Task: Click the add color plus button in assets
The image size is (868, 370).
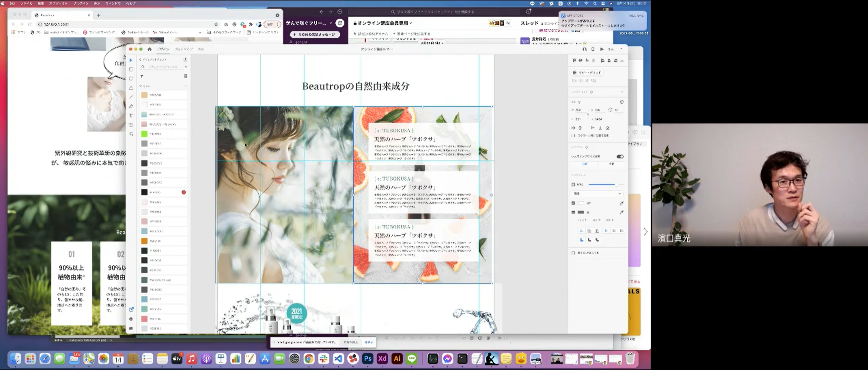Action: (185, 86)
